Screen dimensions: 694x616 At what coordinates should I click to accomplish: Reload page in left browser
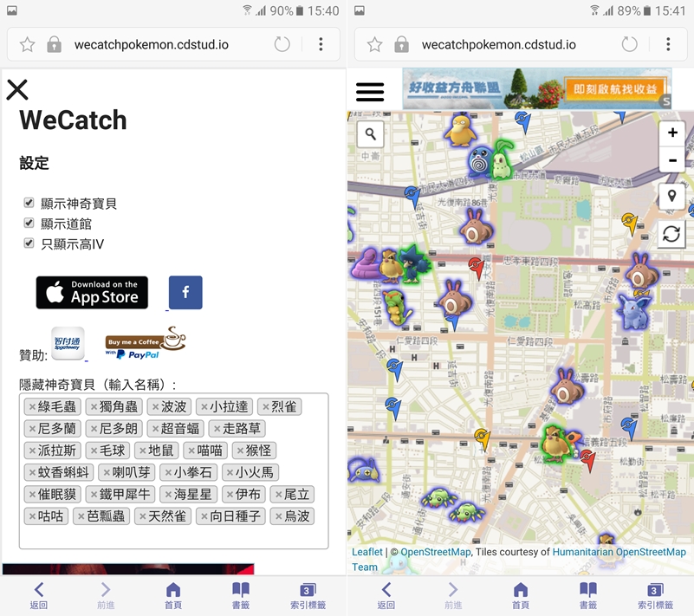click(x=282, y=44)
